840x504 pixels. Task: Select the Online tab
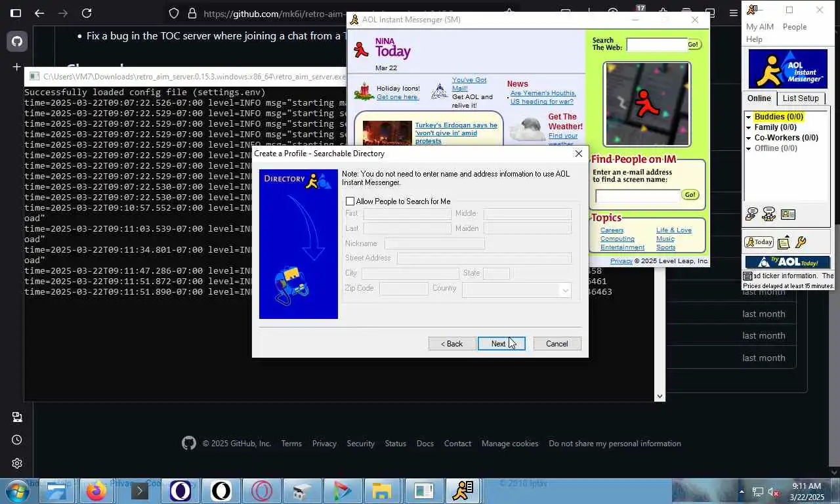pyautogui.click(x=759, y=98)
